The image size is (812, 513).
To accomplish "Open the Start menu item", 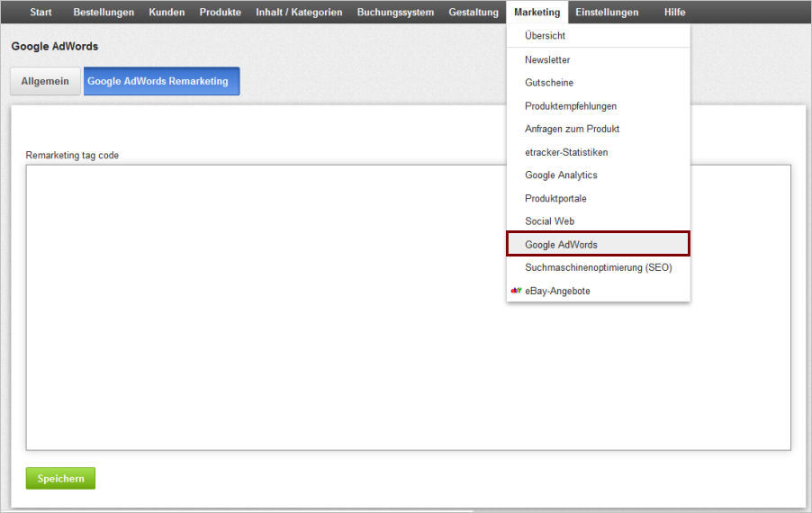I will click(x=41, y=12).
